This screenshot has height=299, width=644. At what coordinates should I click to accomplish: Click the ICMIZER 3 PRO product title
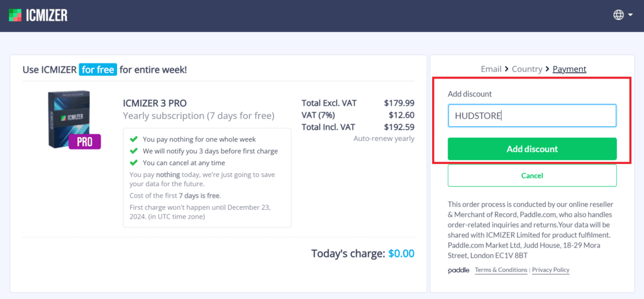155,103
